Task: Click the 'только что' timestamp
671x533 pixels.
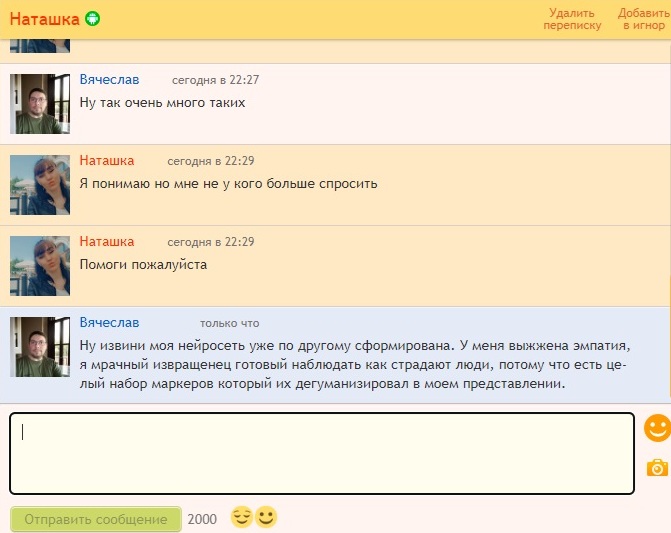Action: click(229, 323)
